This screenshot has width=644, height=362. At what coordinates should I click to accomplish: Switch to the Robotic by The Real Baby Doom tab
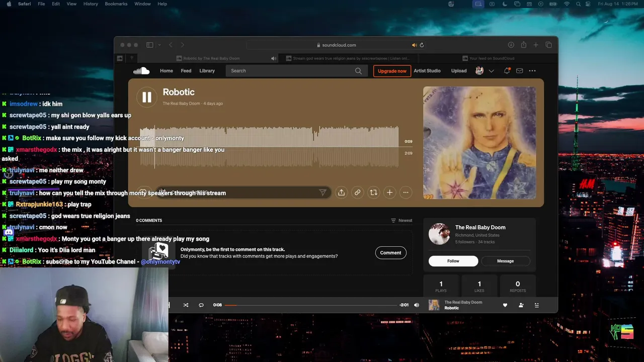pos(207,58)
